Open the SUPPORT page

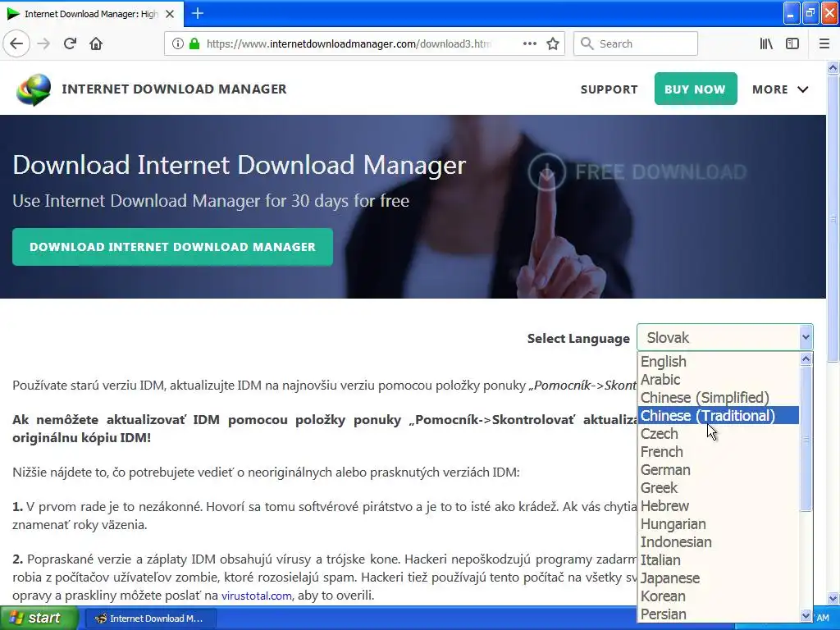point(609,89)
